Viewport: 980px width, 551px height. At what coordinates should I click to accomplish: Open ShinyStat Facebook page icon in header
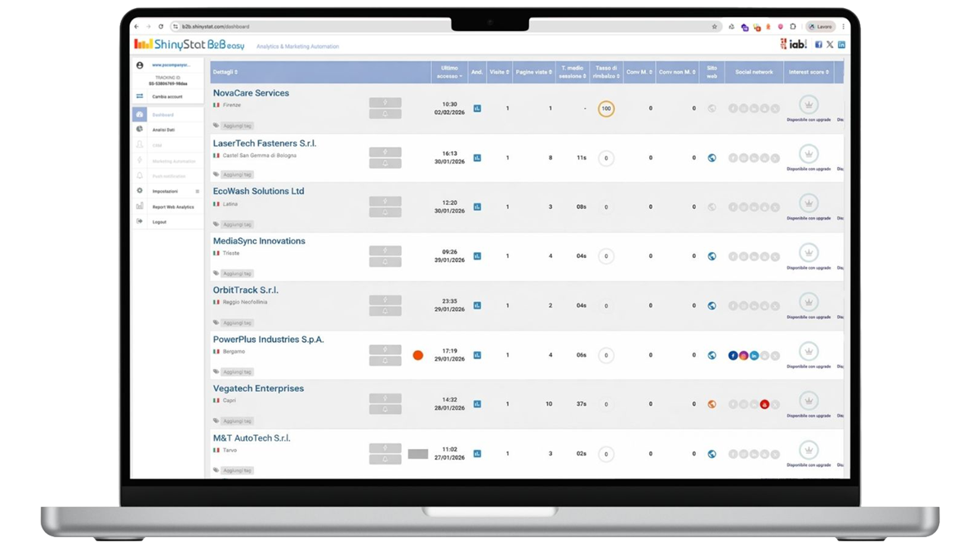(x=818, y=45)
